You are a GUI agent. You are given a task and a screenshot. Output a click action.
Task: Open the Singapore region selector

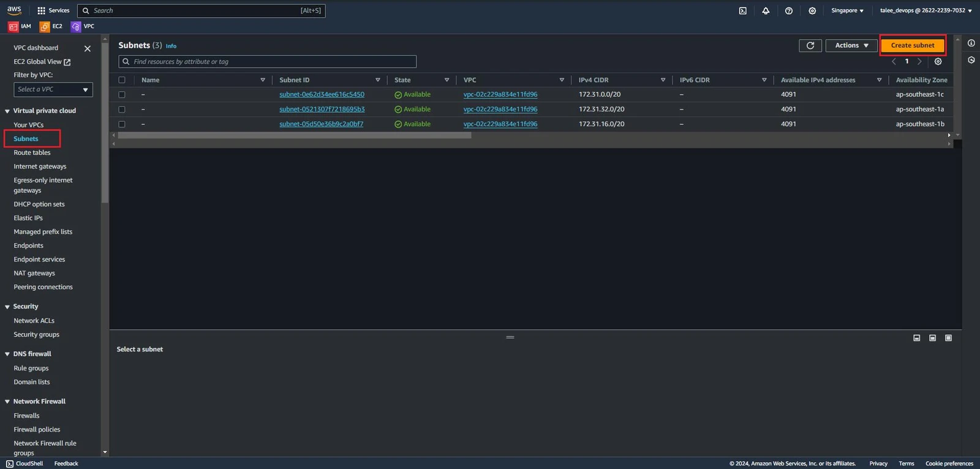point(847,10)
